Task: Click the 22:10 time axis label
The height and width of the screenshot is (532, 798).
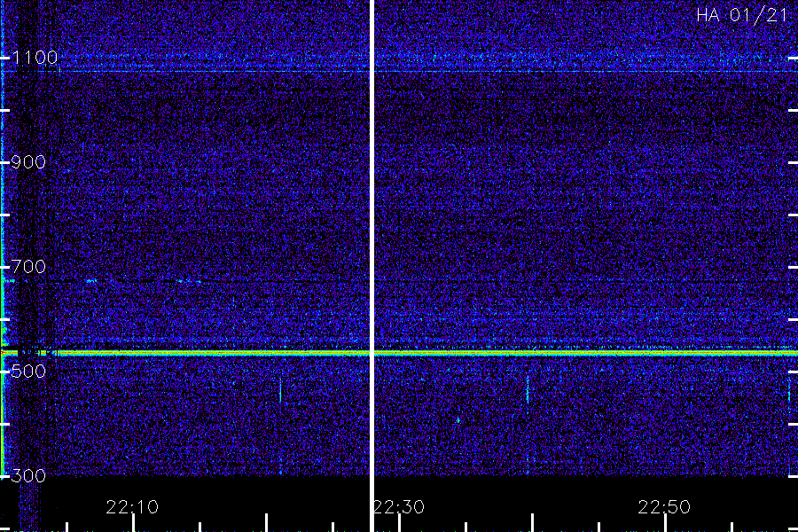Action: click(132, 507)
